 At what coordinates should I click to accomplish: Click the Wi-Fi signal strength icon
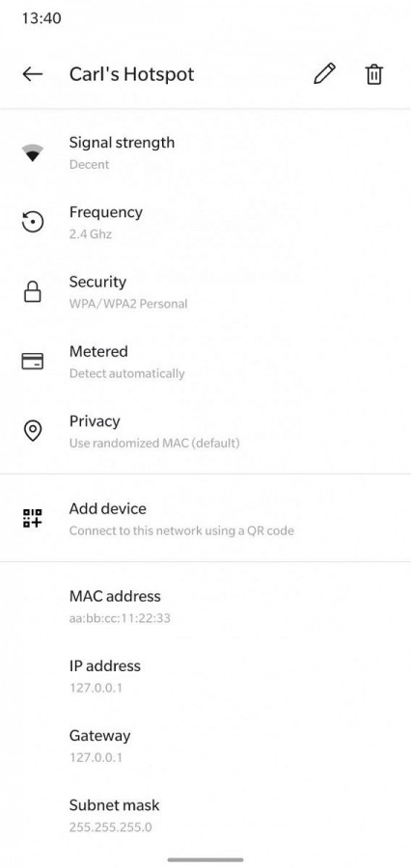[x=33, y=152]
